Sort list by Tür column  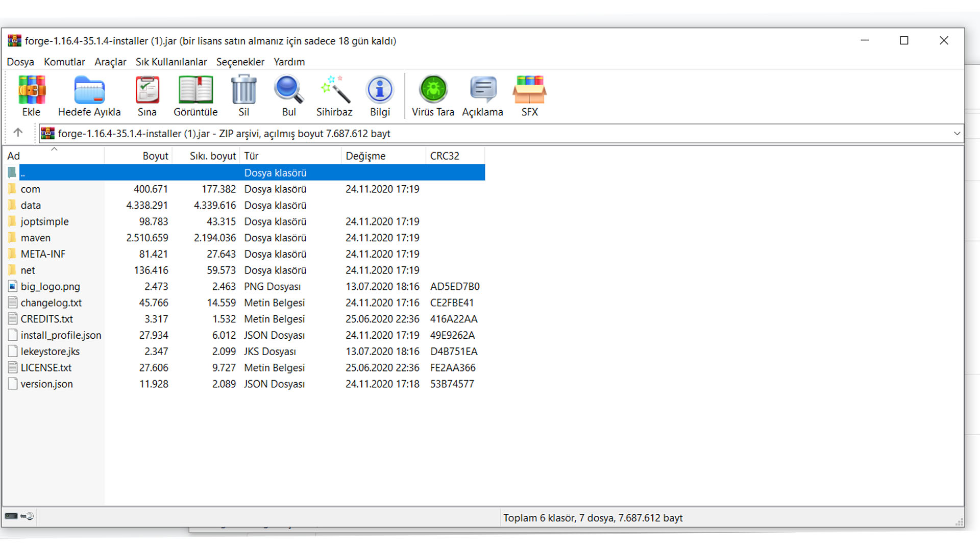click(x=290, y=156)
